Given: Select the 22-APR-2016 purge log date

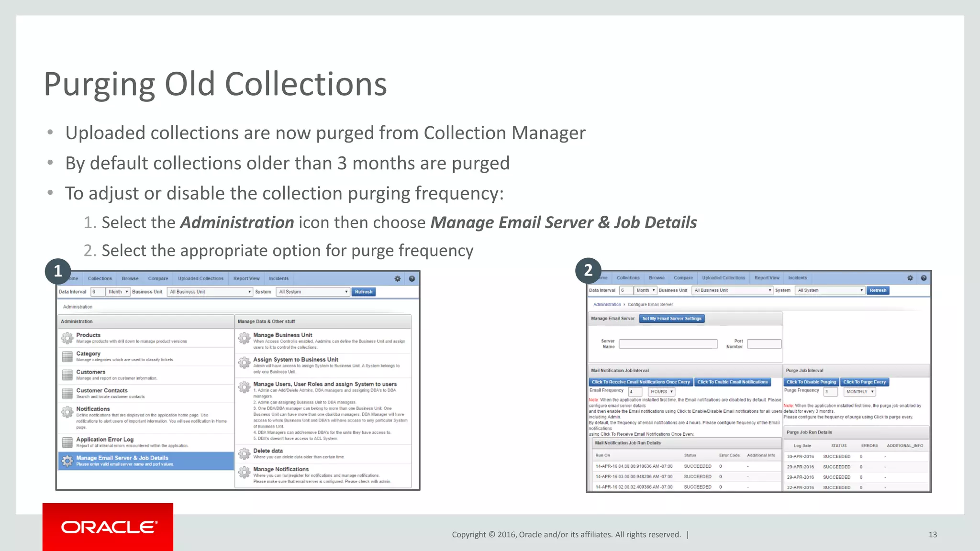Looking at the screenshot, I should 800,488.
